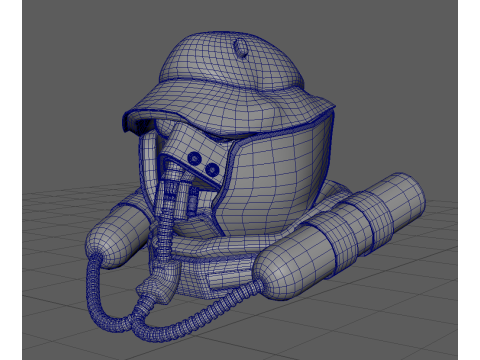Screen dimensions: 480x360
Task: Select the corrugated hose joining the large tank
Action: (200, 317)
